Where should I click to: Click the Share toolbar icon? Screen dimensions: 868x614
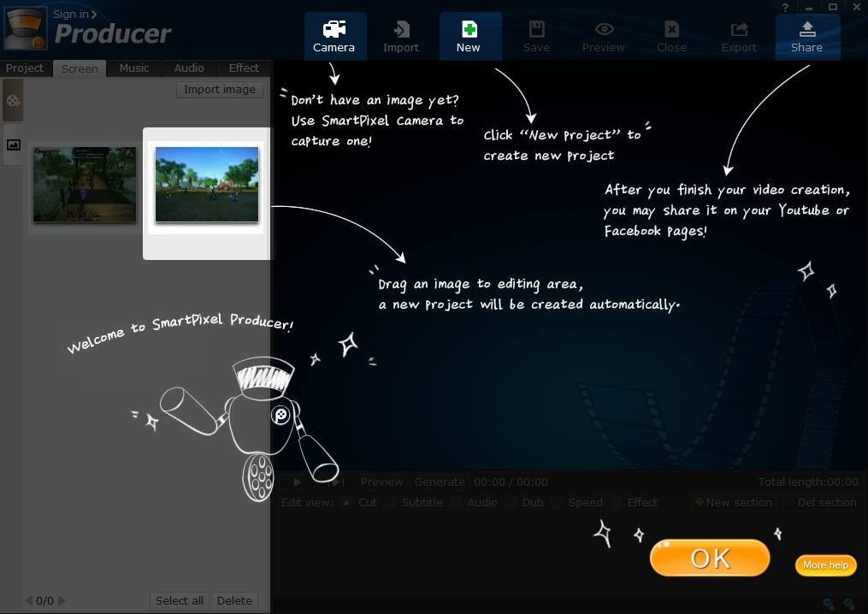806,35
